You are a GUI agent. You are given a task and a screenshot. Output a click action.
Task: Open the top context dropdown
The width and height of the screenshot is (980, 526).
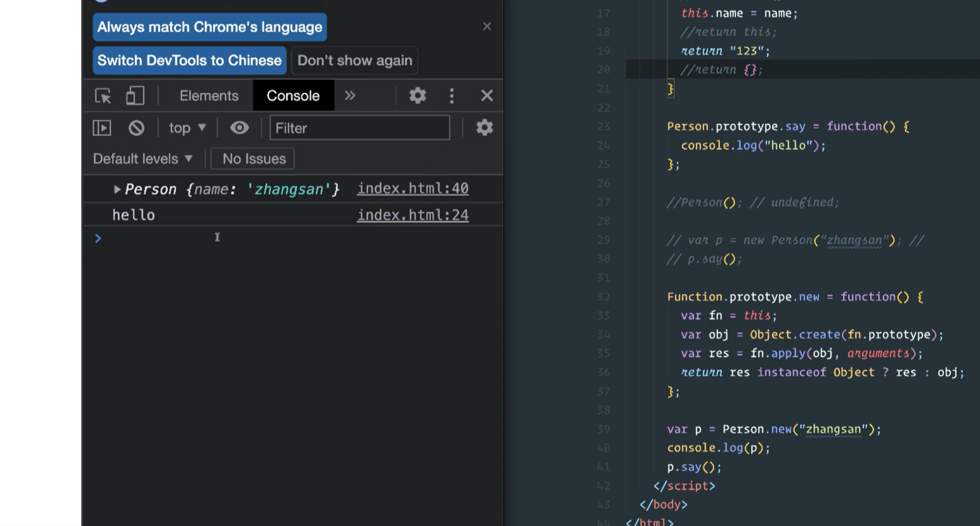(187, 128)
